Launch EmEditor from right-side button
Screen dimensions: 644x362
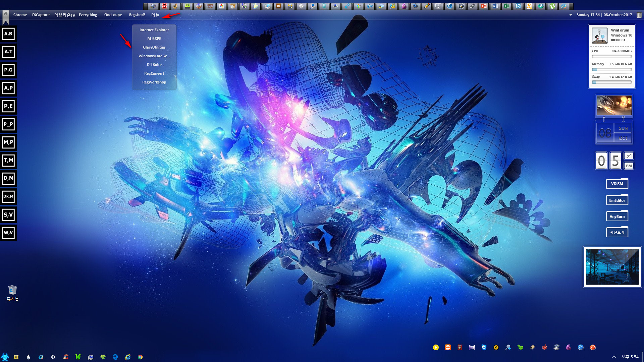coord(617,200)
